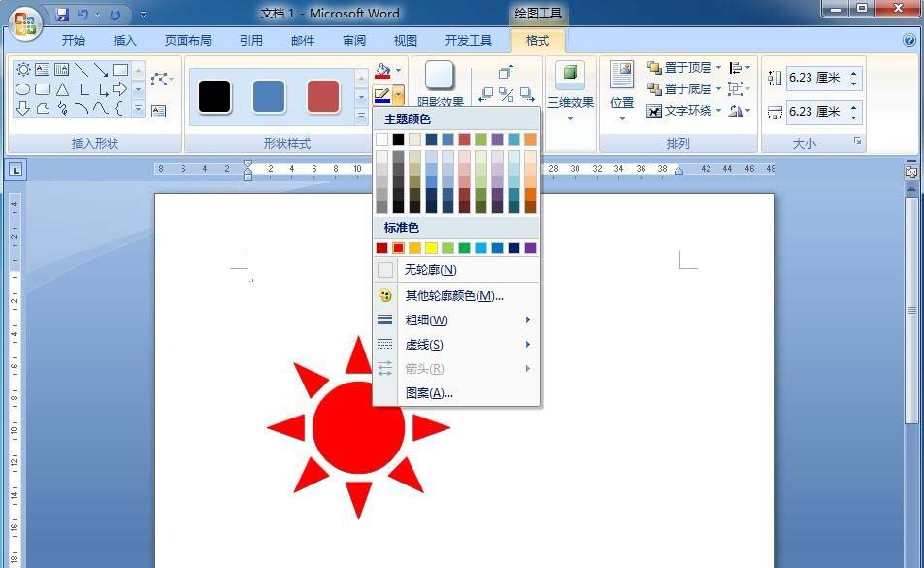Open the 虚线(S) dashes submenu
The image size is (924, 568).
click(x=456, y=344)
